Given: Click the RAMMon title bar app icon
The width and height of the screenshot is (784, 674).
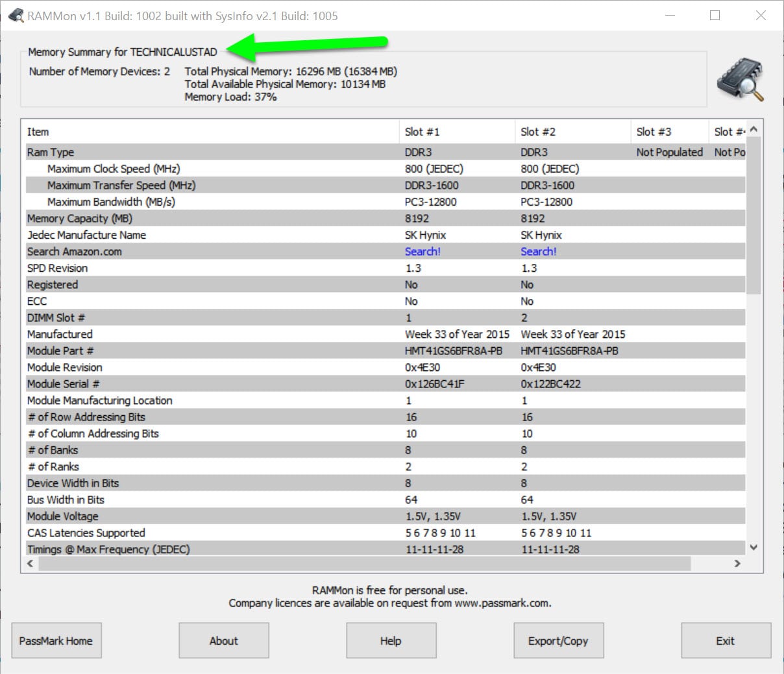Looking at the screenshot, I should pyautogui.click(x=16, y=16).
